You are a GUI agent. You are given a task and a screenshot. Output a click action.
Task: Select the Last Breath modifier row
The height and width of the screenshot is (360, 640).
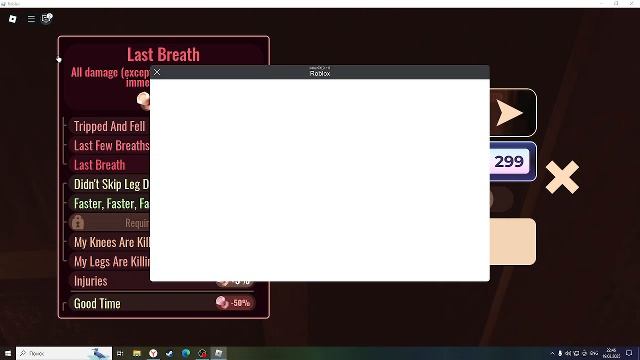click(109, 165)
